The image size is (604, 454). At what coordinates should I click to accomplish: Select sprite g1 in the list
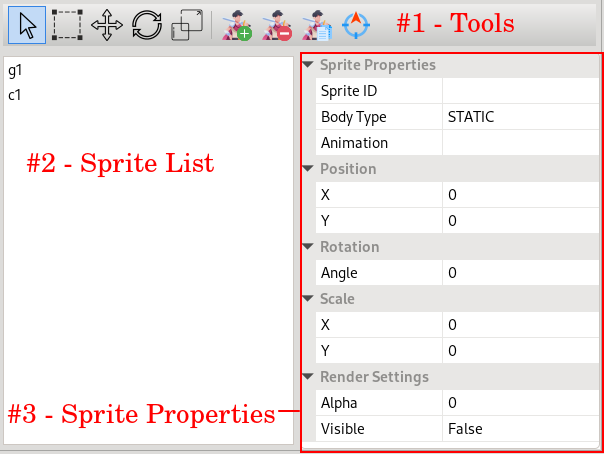15,71
